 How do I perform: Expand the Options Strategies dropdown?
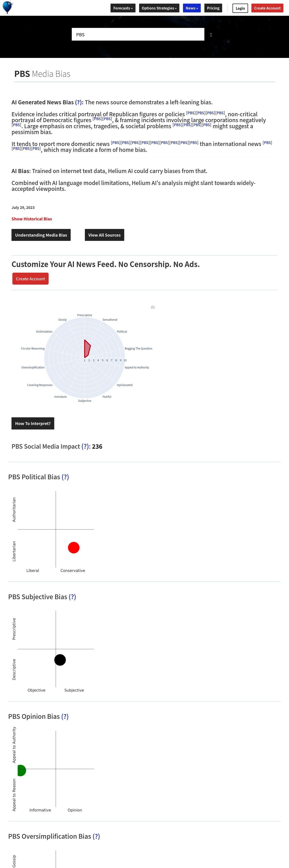[159, 8]
